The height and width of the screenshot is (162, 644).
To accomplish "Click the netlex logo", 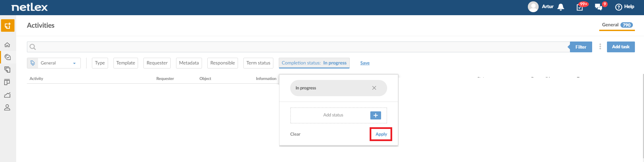I will (30, 7).
